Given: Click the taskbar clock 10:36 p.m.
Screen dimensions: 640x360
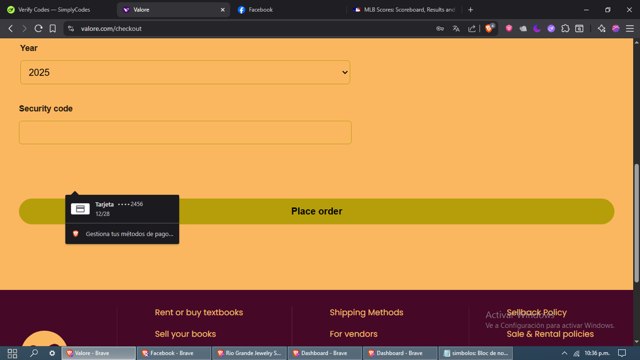Looking at the screenshot, I should click(x=597, y=353).
